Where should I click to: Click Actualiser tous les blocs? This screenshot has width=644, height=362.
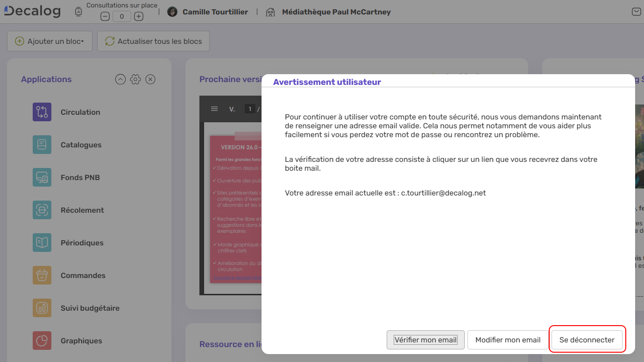[153, 41]
